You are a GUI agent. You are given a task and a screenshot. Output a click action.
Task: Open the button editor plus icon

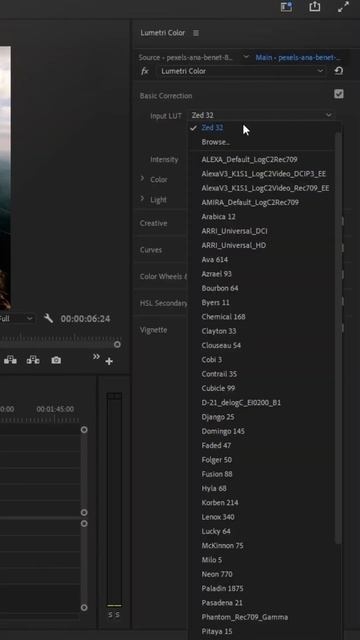tap(109, 361)
